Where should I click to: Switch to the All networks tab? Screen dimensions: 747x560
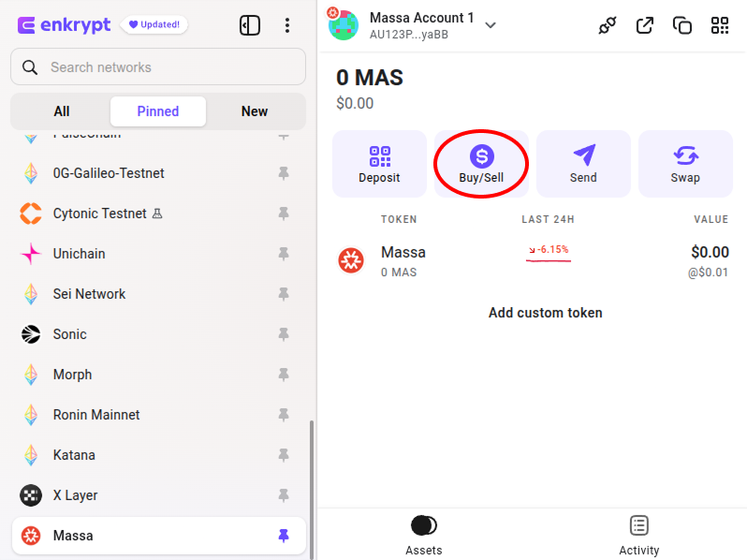[x=62, y=111]
